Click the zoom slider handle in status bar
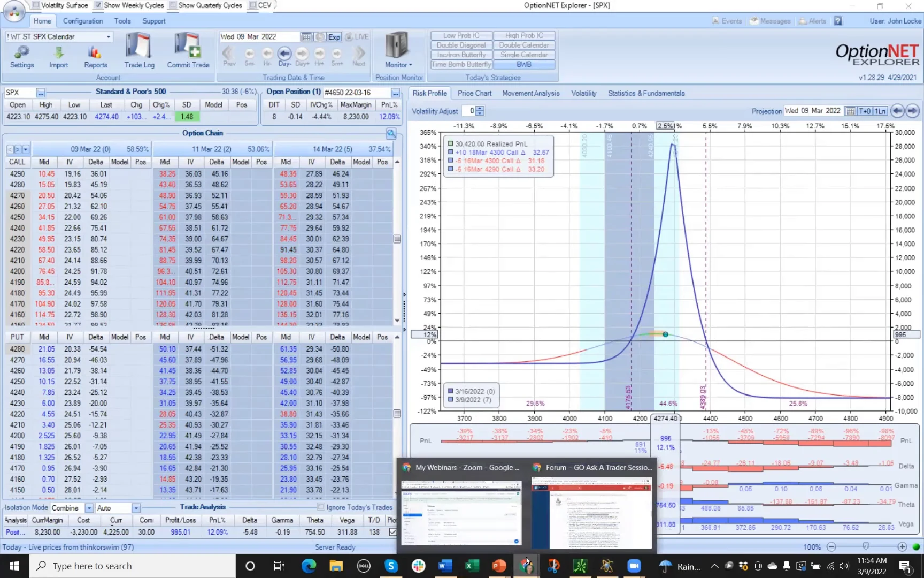 click(x=866, y=546)
